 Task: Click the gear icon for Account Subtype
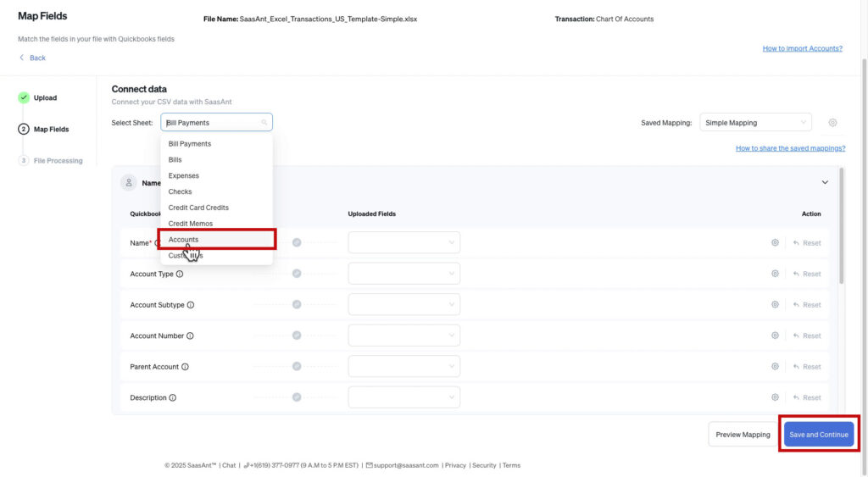click(775, 305)
